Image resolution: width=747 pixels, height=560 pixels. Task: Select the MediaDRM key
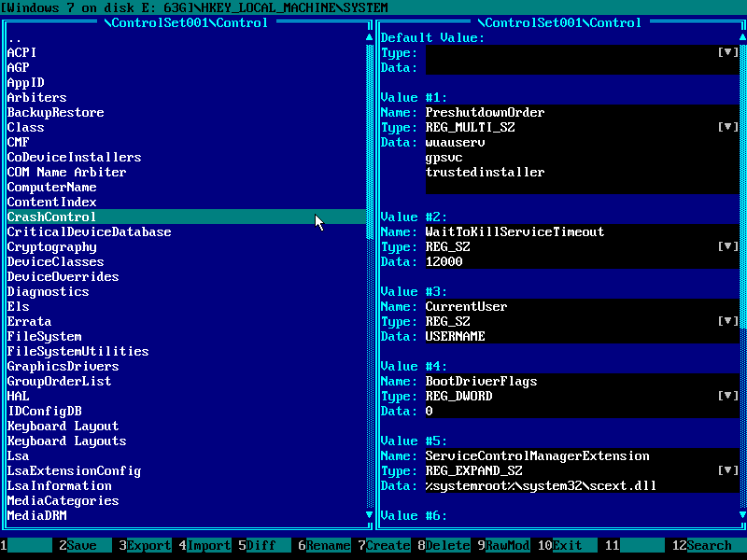click(x=186, y=516)
